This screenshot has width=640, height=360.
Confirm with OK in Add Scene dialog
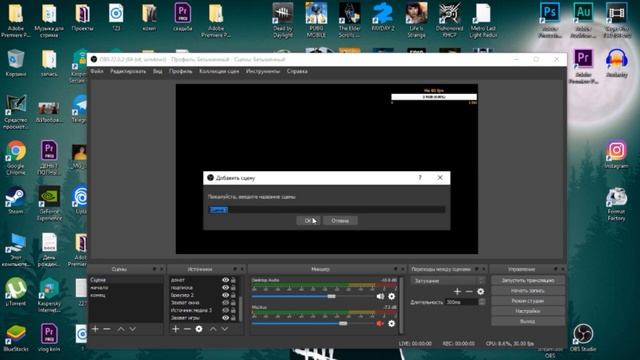308,220
